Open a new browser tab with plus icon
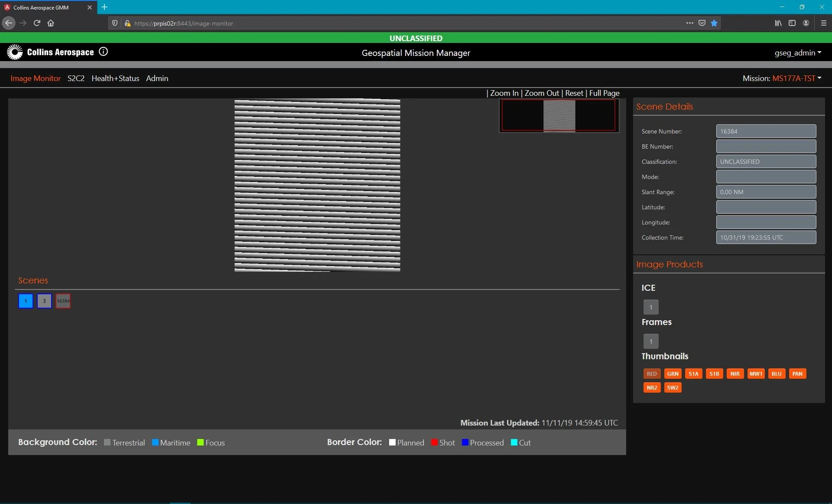The height and width of the screenshot is (504, 832). [104, 7]
